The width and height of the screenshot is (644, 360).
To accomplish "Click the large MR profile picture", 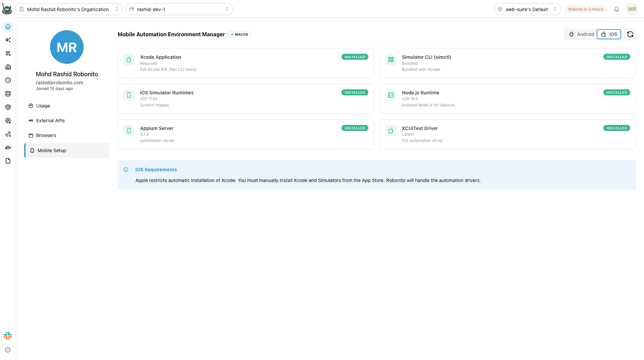I will pyautogui.click(x=67, y=47).
